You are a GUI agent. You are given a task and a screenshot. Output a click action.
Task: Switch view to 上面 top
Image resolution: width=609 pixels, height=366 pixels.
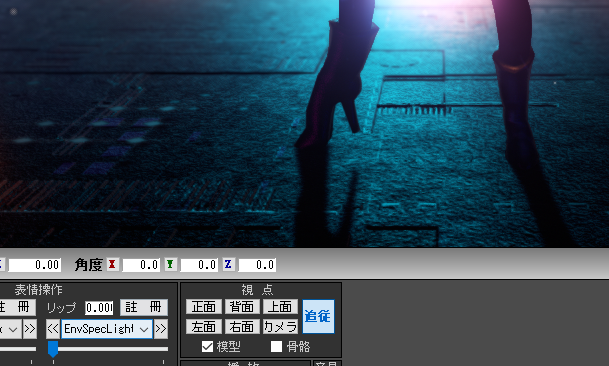point(280,307)
